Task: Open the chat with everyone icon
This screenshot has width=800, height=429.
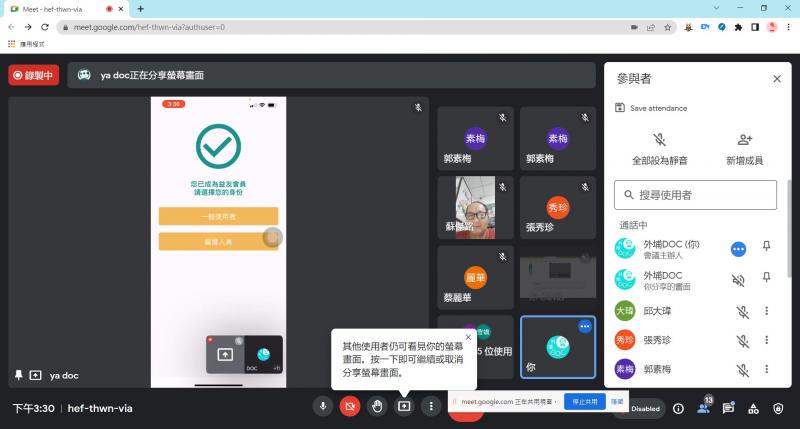Action: (x=729, y=408)
